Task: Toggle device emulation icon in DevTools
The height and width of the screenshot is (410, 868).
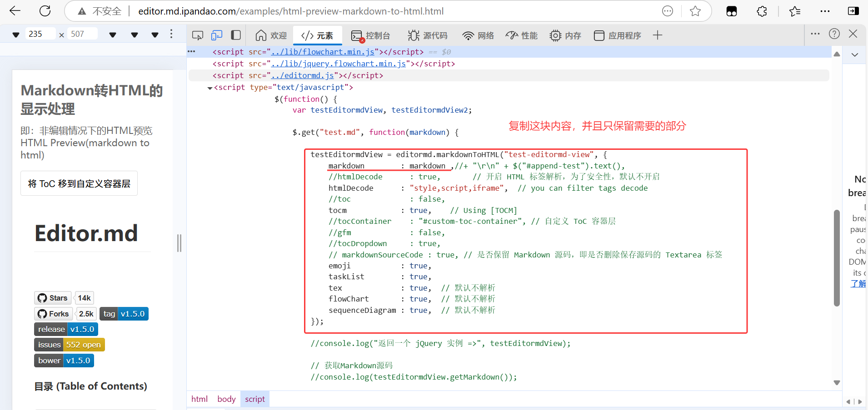Action: (x=217, y=35)
